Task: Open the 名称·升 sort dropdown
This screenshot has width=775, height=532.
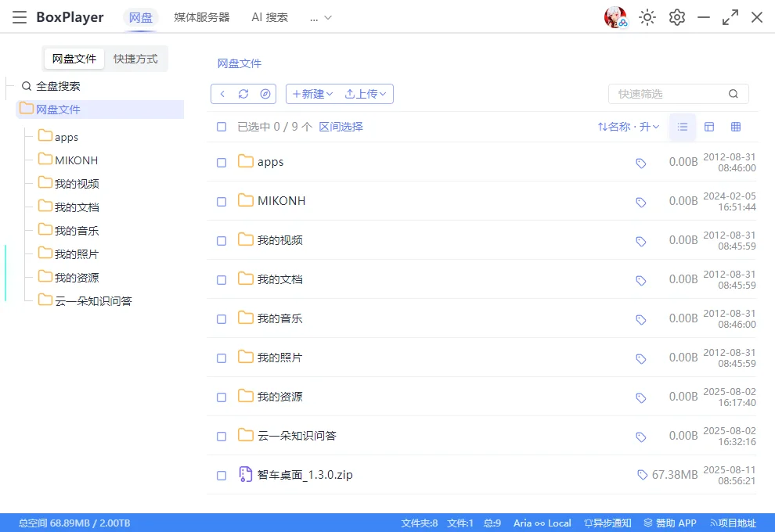Action: coord(629,127)
